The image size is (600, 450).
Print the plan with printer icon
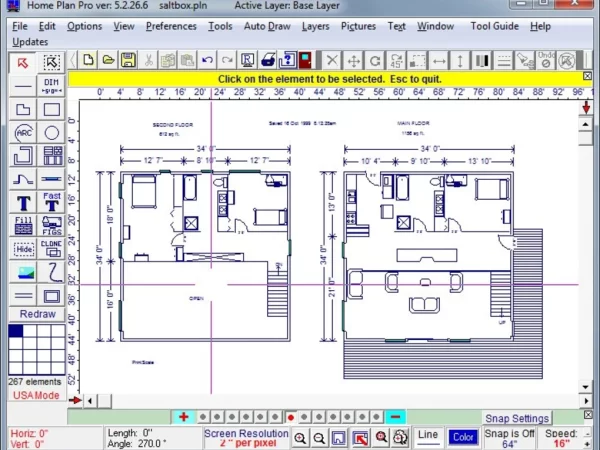coord(267,60)
